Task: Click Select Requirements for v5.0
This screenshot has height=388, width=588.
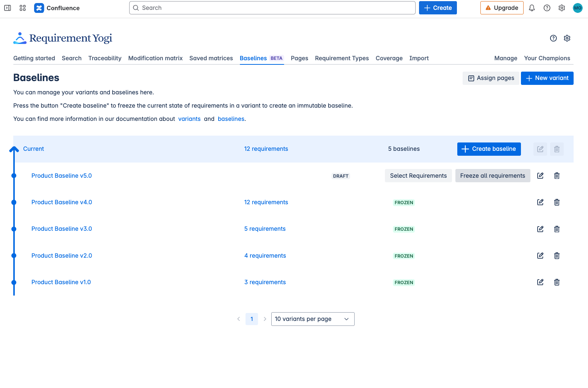Action: (x=418, y=176)
